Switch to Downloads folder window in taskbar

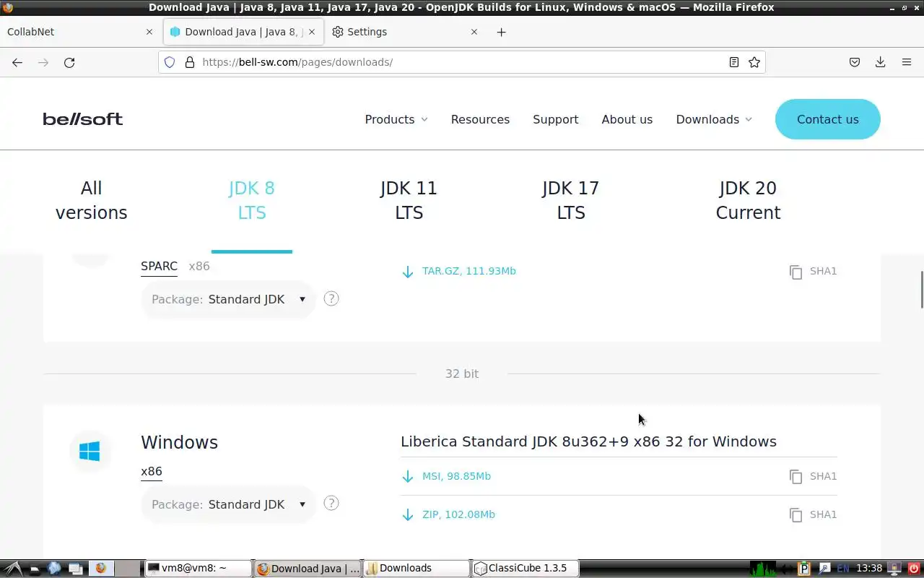(417, 568)
